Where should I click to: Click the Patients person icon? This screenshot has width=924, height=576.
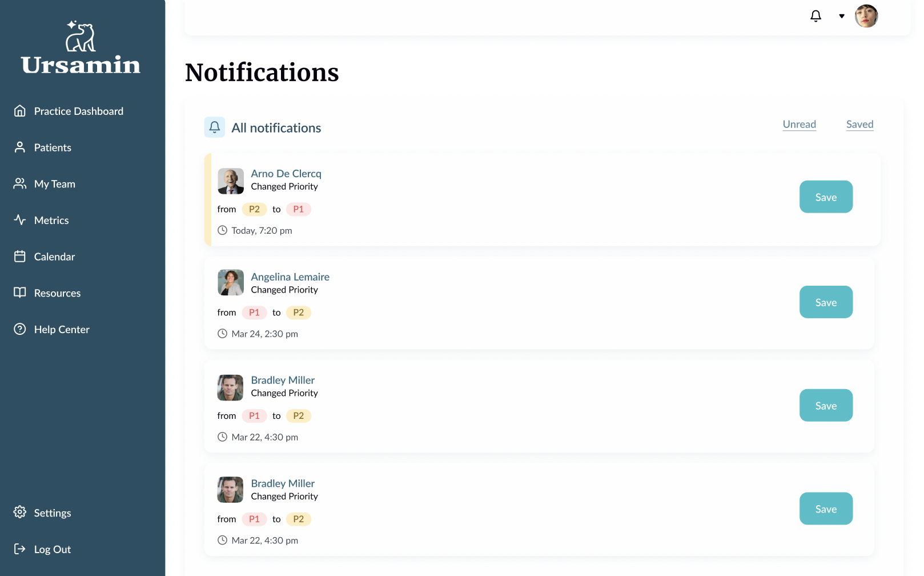(x=20, y=147)
